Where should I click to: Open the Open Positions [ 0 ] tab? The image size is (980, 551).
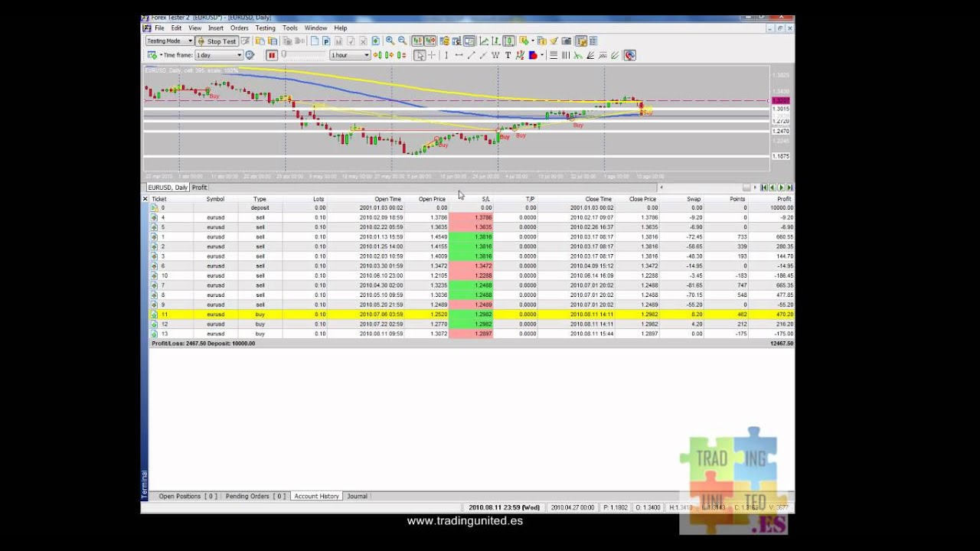pyautogui.click(x=188, y=497)
